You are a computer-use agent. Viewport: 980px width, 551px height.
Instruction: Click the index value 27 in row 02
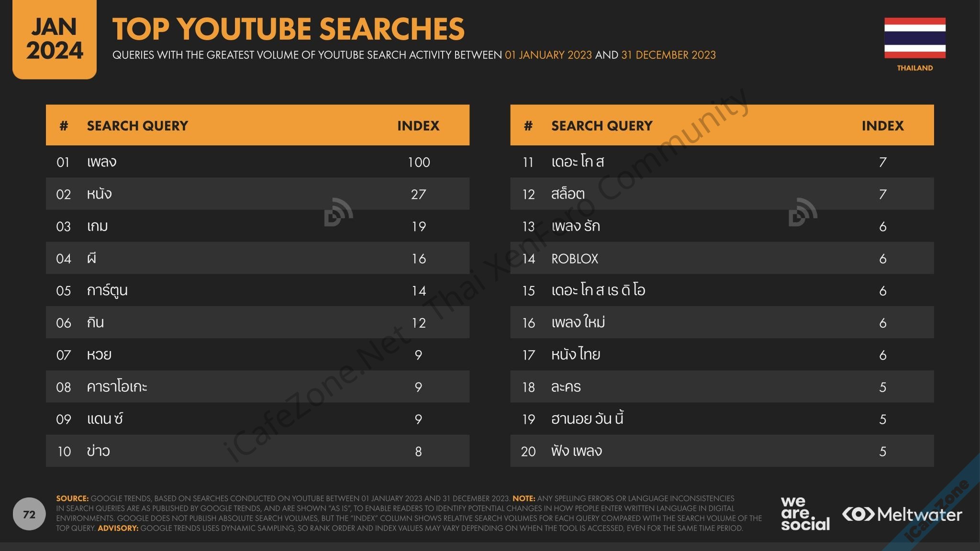418,194
